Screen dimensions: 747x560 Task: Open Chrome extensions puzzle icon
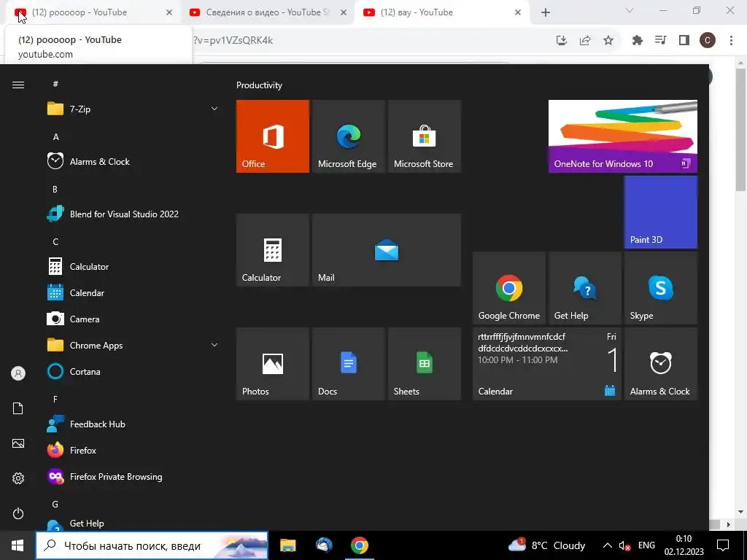(x=638, y=41)
